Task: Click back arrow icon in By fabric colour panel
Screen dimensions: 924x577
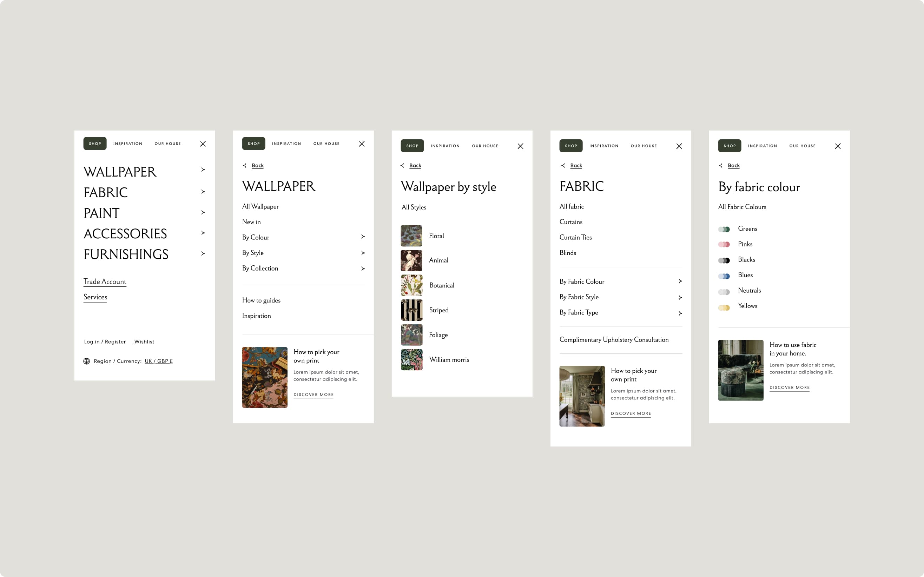Action: coord(721,165)
